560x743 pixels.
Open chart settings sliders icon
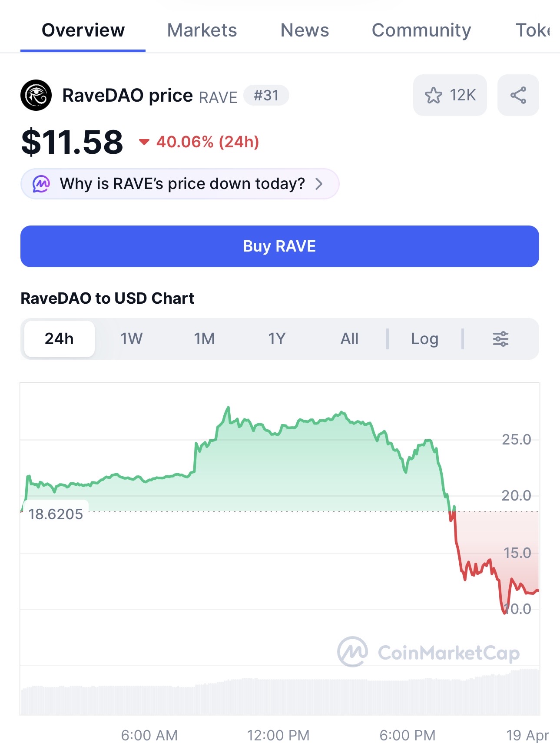pos(500,338)
